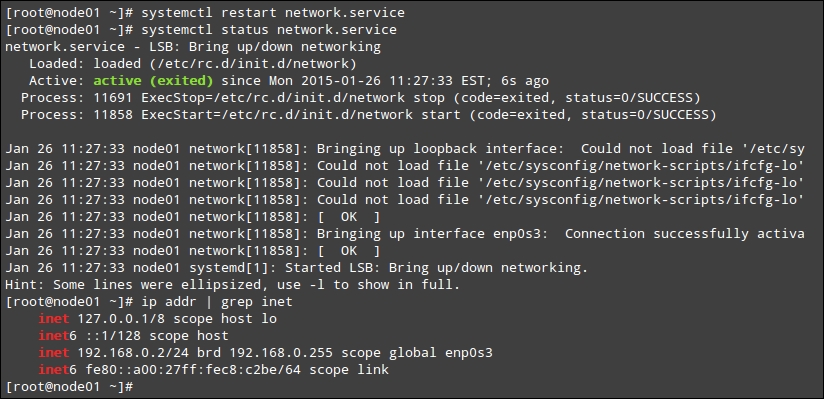Click the 'systemctl status network.service' command line
Screen dimensions: 824x399
coord(201,29)
